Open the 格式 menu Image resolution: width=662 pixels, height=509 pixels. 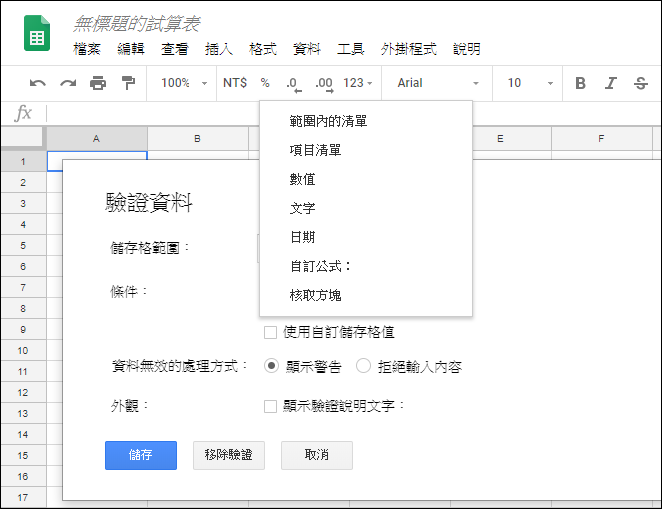263,49
